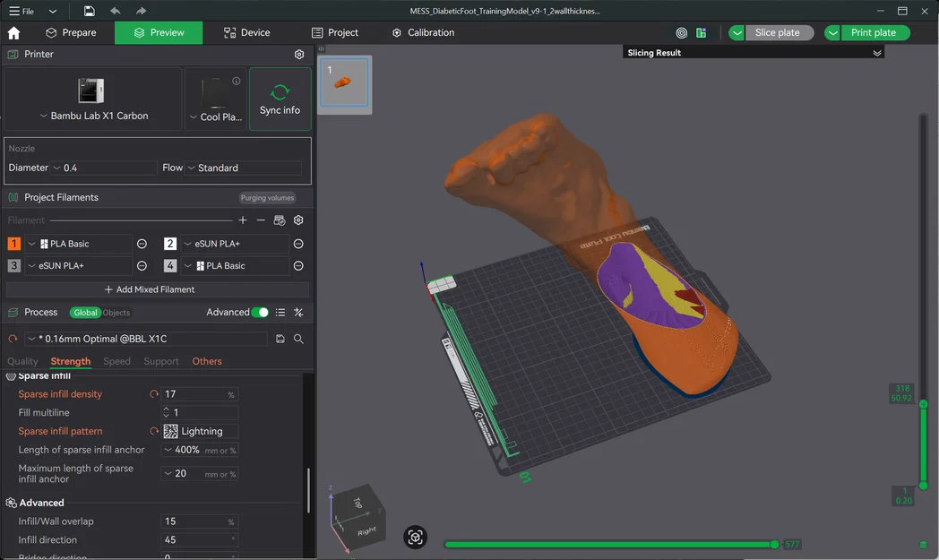Reset Sparse infill density value
Screen dimensions: 939x560
tap(154, 394)
